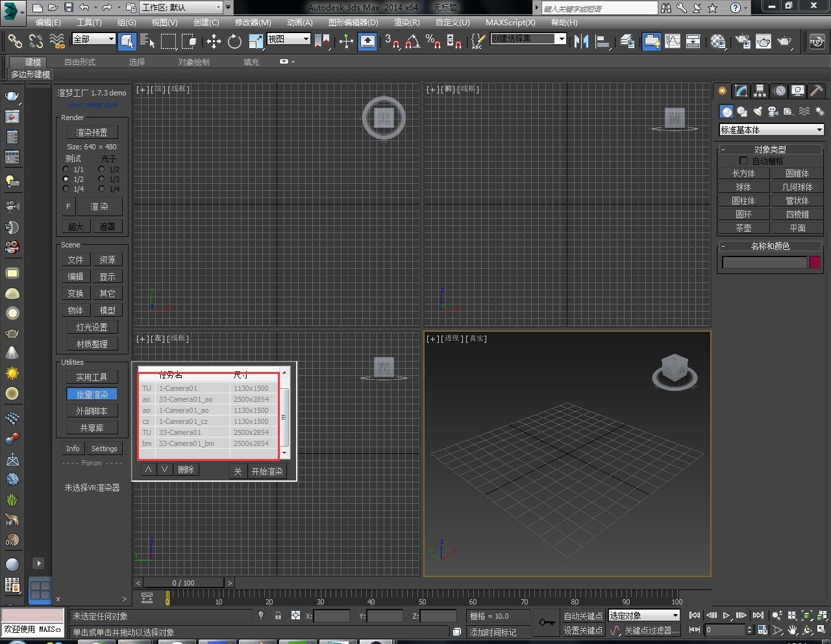Activate the Rotate tool icon
This screenshot has width=831, height=644.
pos(234,42)
